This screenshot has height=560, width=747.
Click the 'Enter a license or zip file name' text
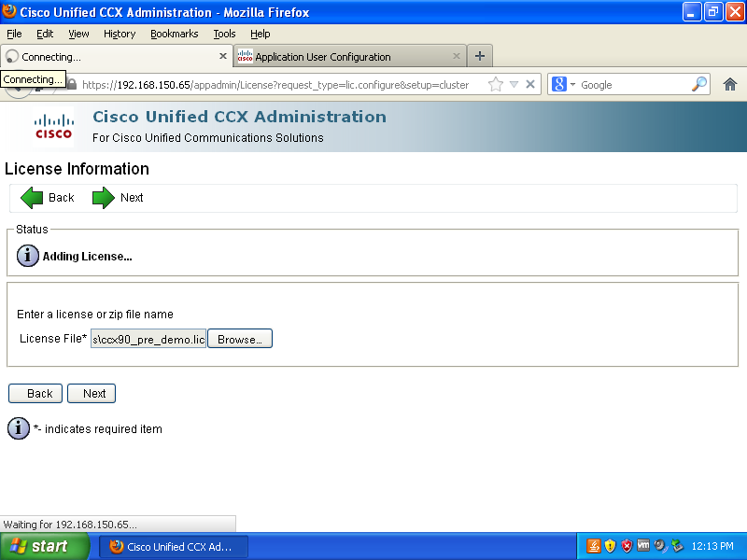point(95,315)
